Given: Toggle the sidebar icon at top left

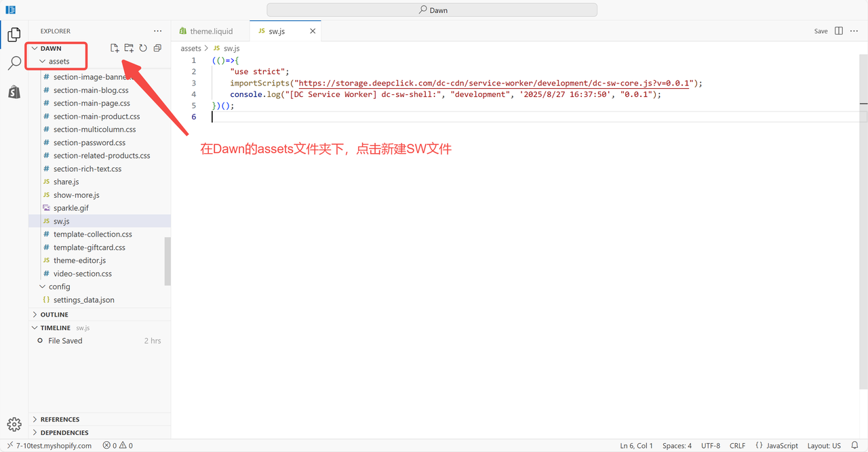Looking at the screenshot, I should click(x=11, y=10).
